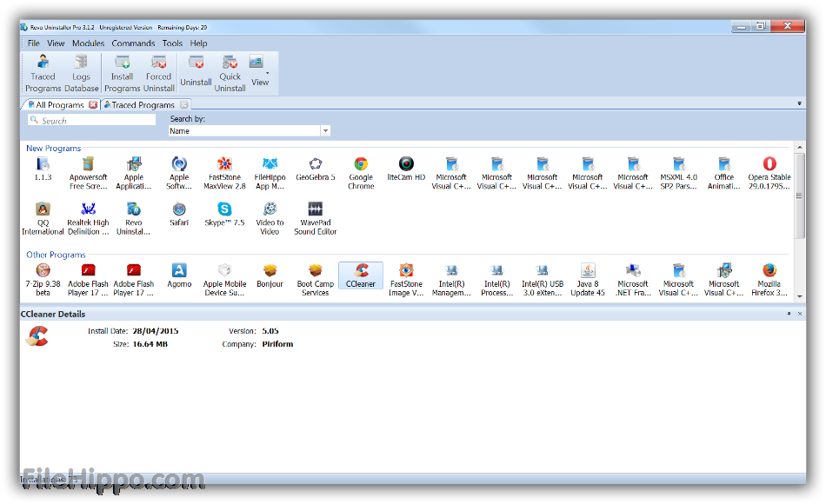Select Intel(R) Management Engine program
Screen dimensions: 826x504
point(451,279)
